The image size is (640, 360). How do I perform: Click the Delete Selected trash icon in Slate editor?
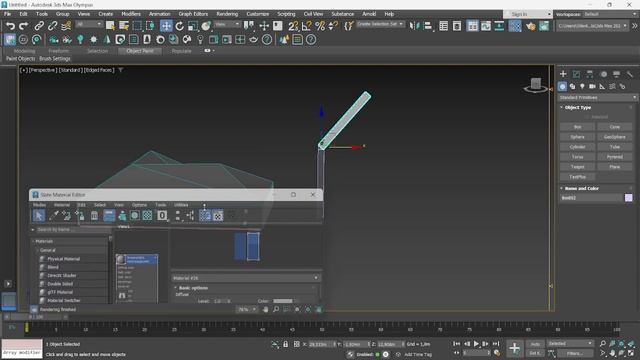point(94,215)
